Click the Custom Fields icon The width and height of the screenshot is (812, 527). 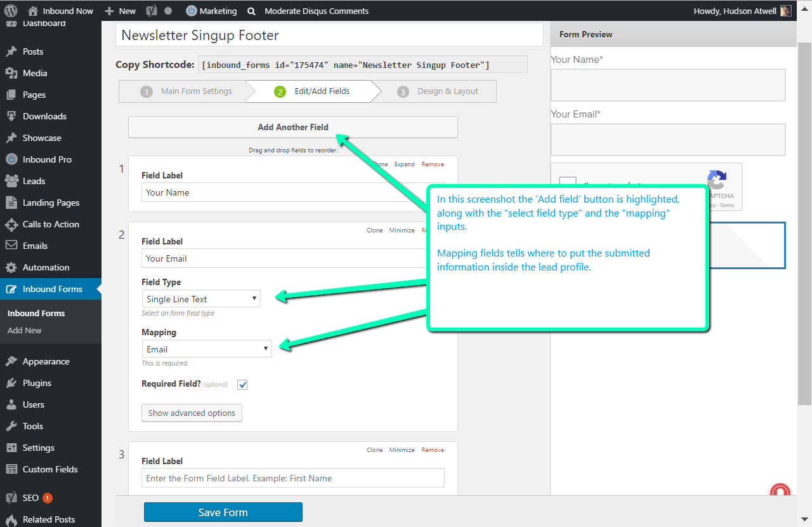click(x=11, y=469)
